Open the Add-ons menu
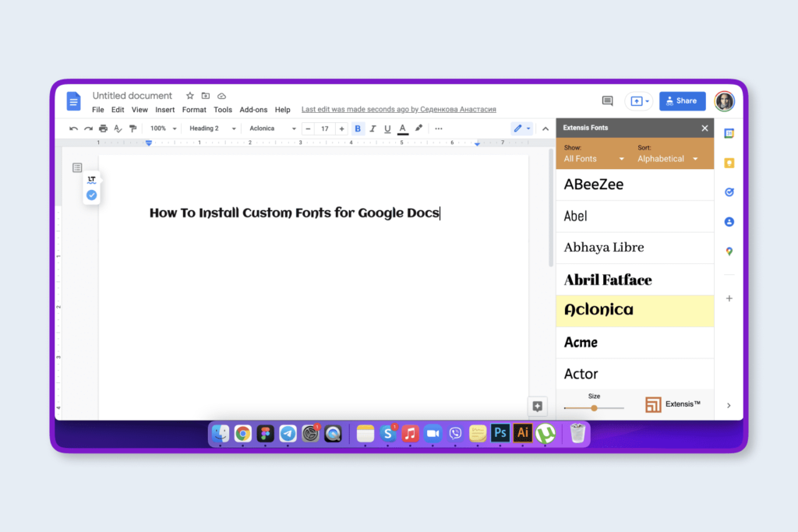 click(x=253, y=110)
